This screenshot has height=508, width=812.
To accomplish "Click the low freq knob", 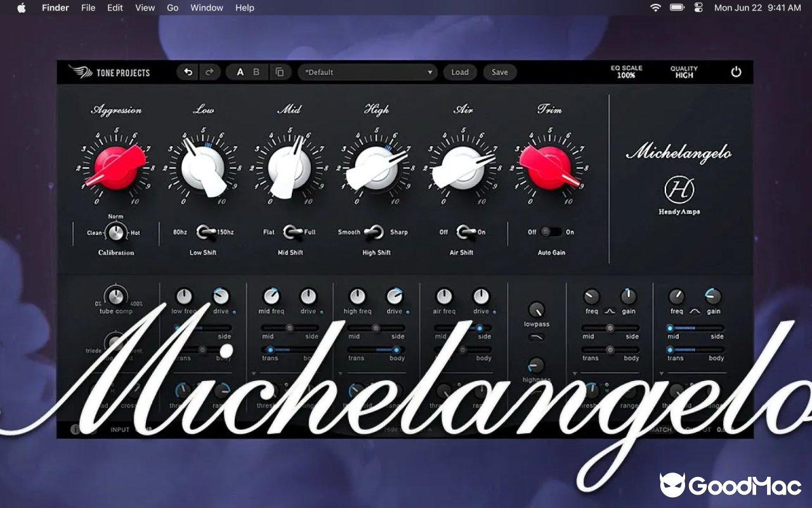I will [x=184, y=296].
